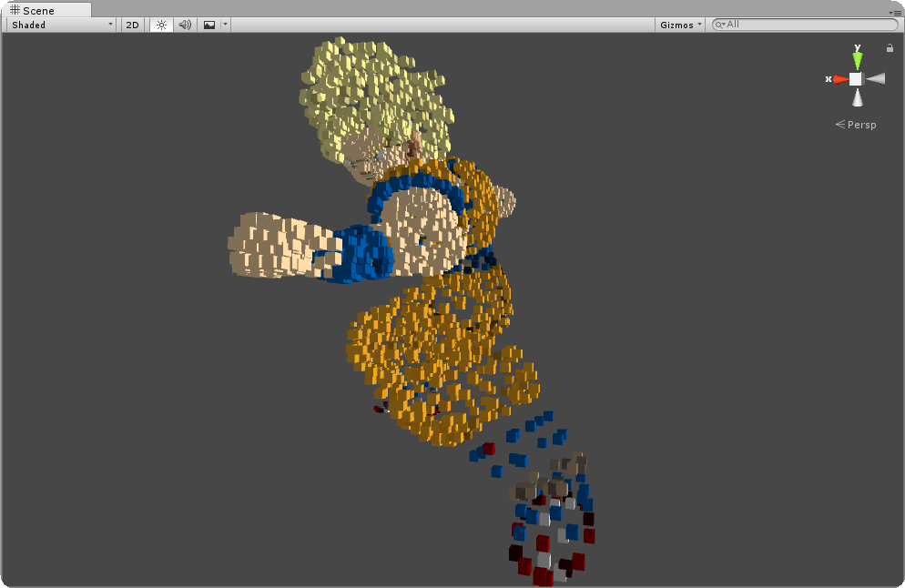Screen dimensions: 905x588
Task: Expand the effects options dropdown arrow
Action: click(x=225, y=25)
